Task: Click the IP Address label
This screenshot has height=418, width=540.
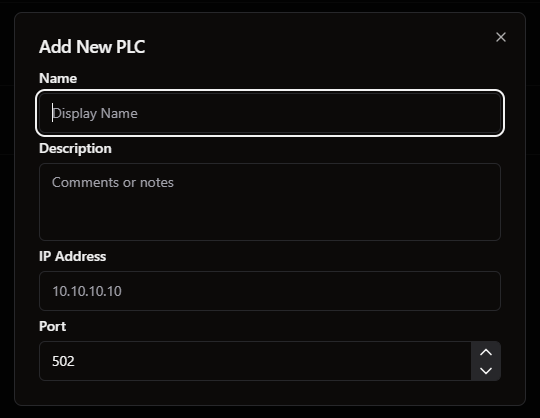Action: (x=73, y=256)
